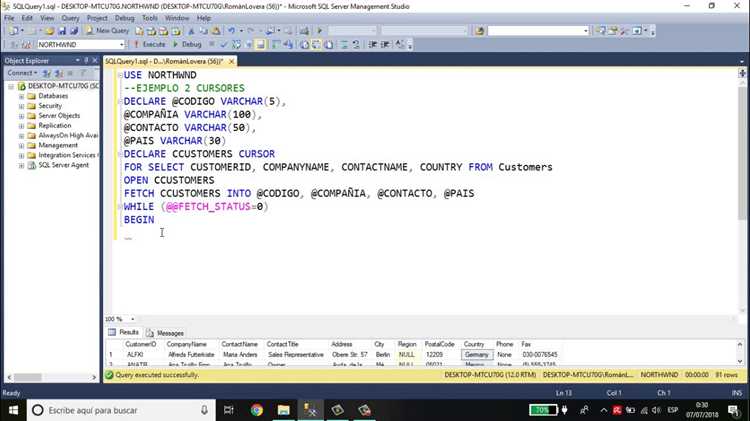Execute the current query
This screenshot has height=421, width=750.
(150, 44)
